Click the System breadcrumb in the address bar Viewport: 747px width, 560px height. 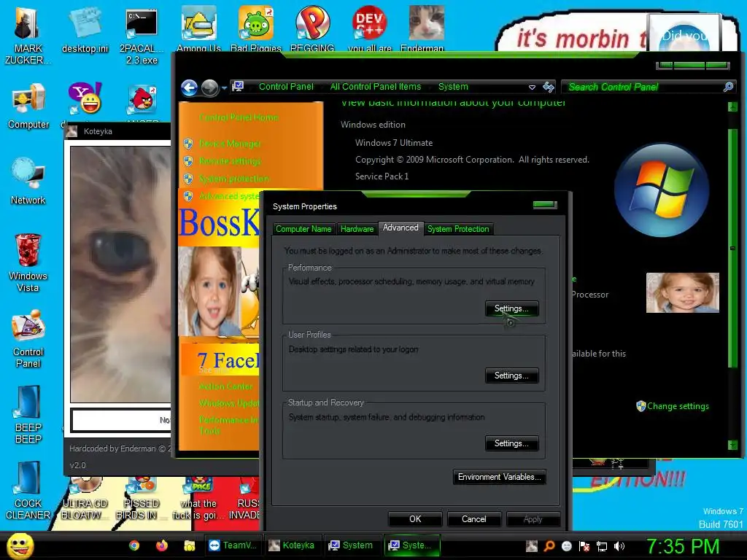(x=453, y=87)
